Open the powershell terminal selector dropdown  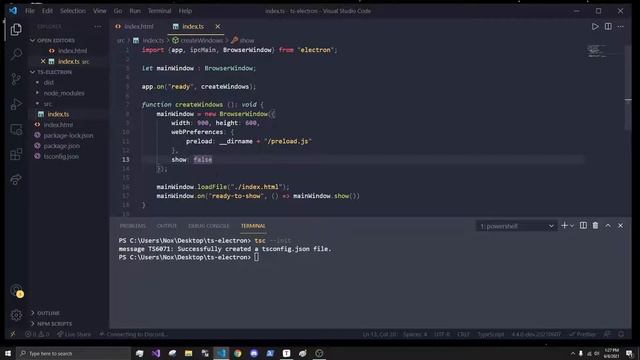(x=516, y=226)
